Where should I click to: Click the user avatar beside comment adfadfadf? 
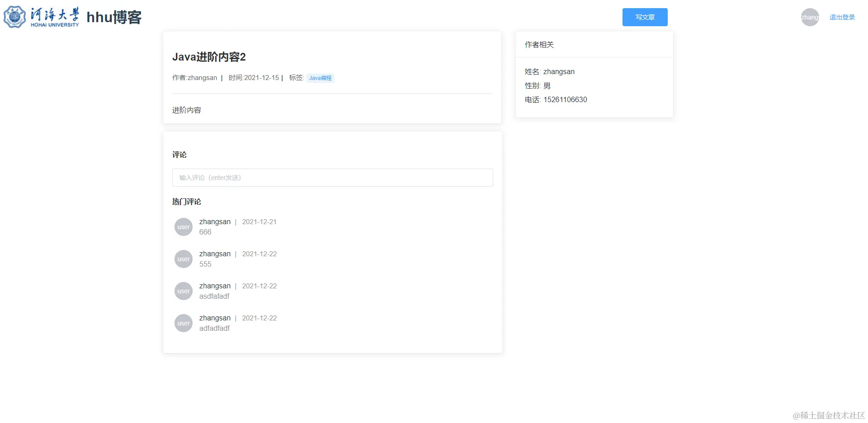point(183,323)
